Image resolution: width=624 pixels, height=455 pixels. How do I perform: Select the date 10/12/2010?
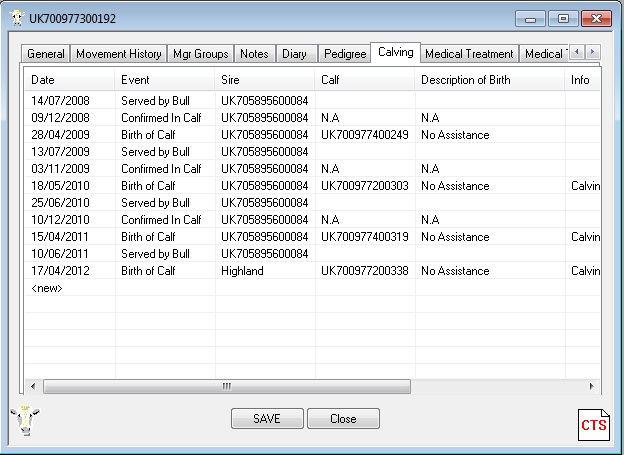coord(60,220)
